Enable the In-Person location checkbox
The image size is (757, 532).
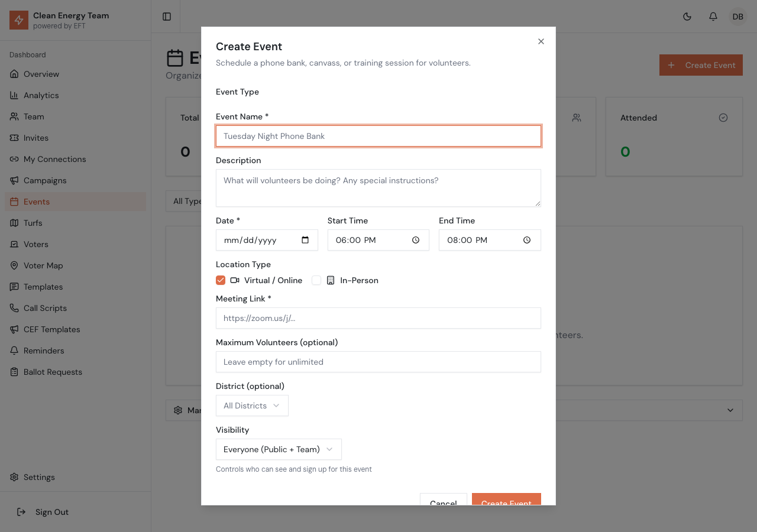click(316, 280)
